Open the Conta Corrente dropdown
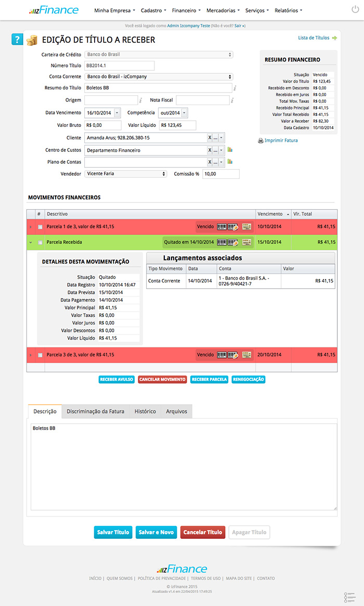364x606 pixels. click(x=159, y=76)
